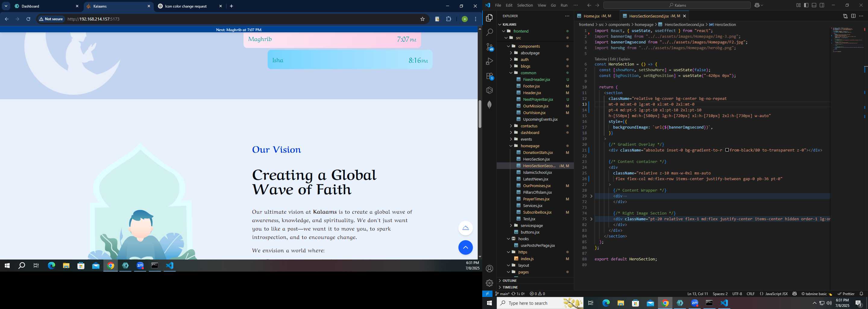Click the remote window icon in status bar

click(x=487, y=294)
